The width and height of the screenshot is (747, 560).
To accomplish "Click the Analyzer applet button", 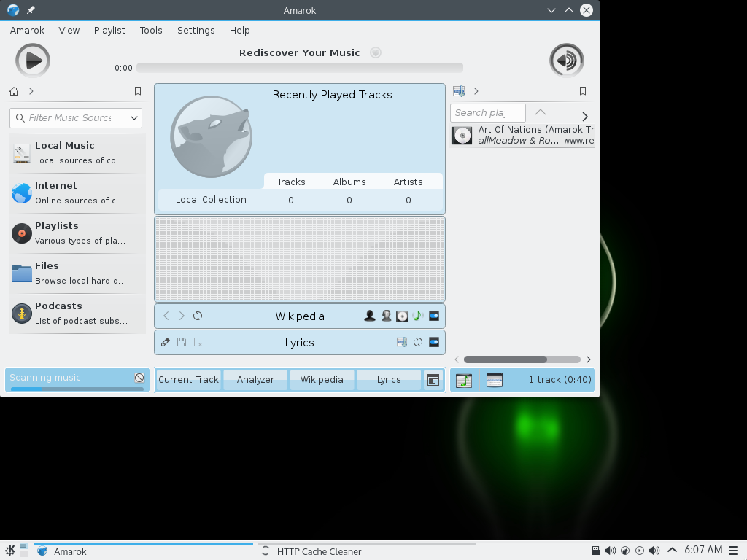I will point(255,380).
